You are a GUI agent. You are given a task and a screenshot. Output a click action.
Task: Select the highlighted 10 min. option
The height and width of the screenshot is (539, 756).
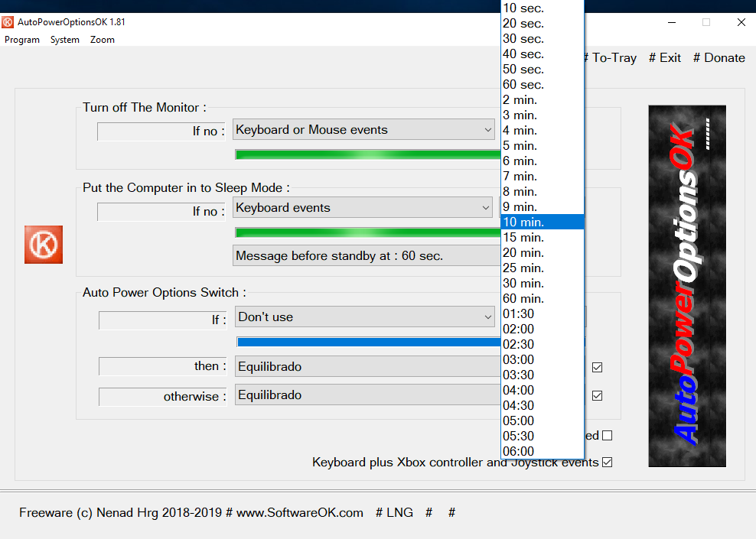click(x=543, y=222)
